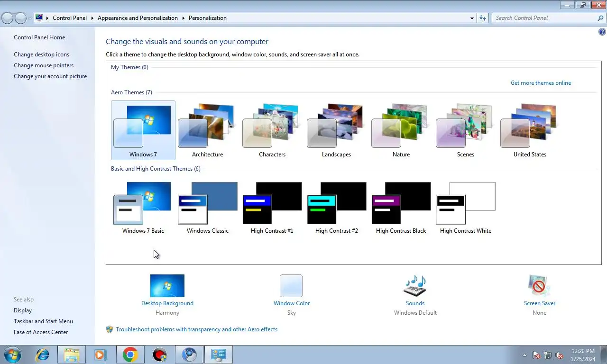Image resolution: width=607 pixels, height=364 pixels.
Task: Open Window Color settings icon
Action: (x=291, y=286)
